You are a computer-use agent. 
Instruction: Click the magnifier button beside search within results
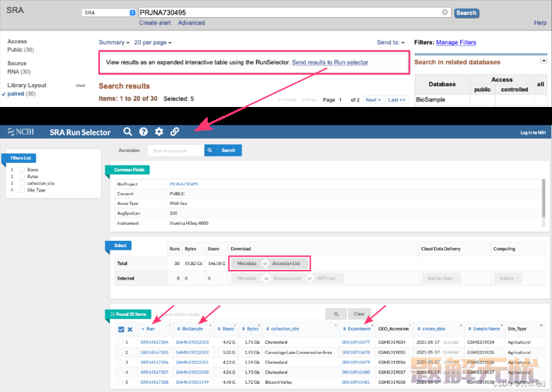tap(336, 314)
